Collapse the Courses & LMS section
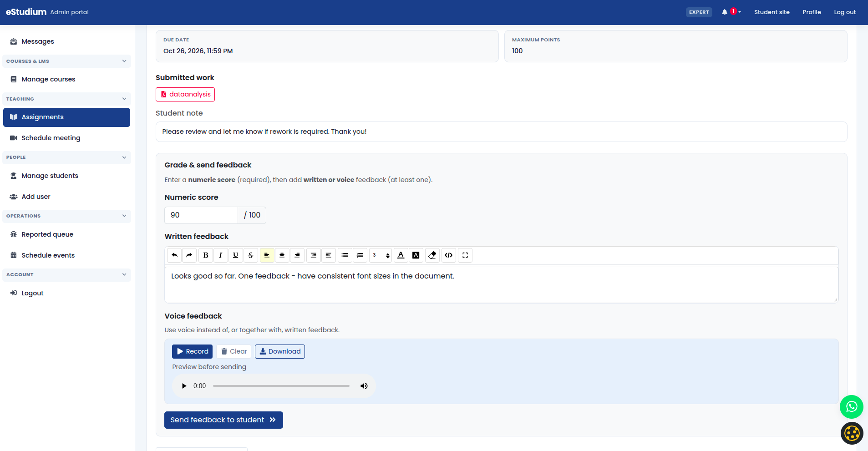This screenshot has width=868, height=451. (x=66, y=61)
